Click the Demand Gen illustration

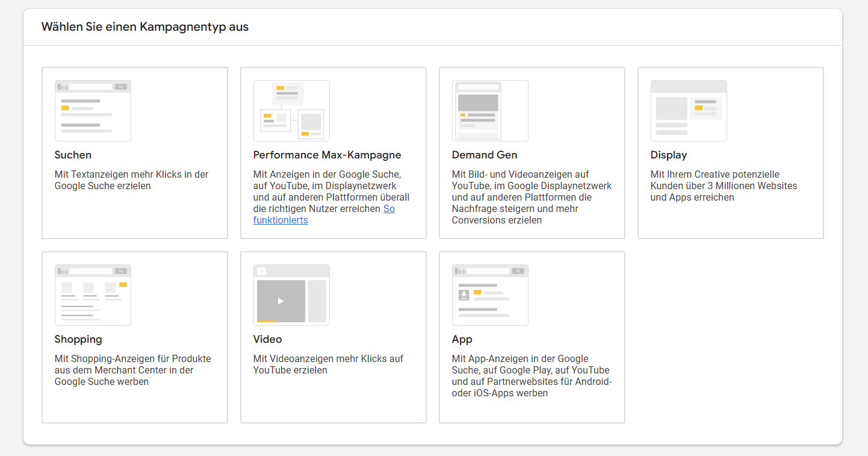[490, 111]
